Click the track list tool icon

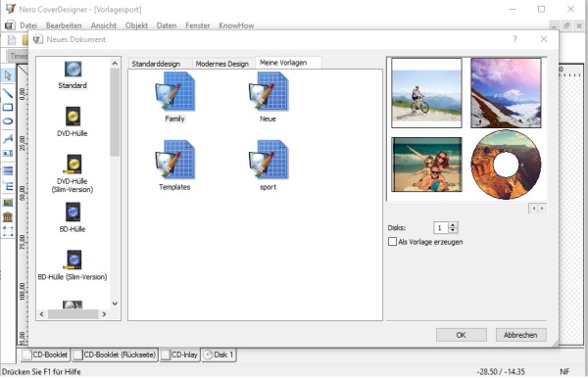click(x=8, y=171)
